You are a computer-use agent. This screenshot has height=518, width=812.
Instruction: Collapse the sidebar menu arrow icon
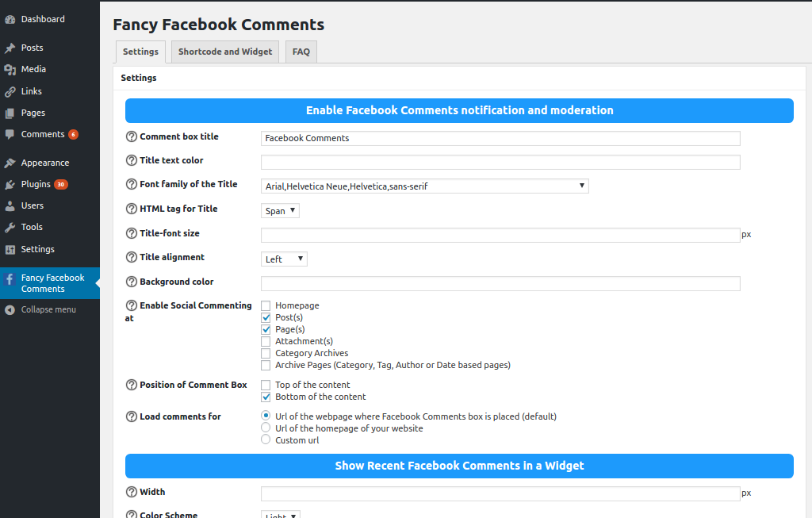click(10, 310)
